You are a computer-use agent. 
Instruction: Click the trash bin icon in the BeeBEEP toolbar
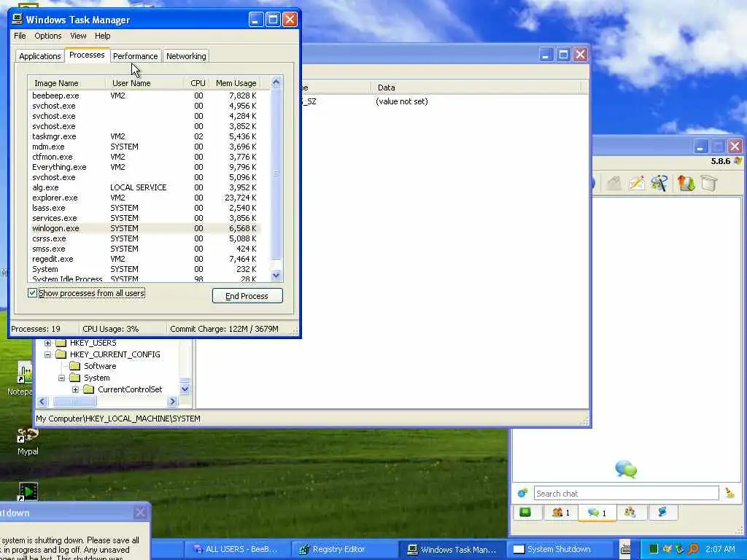(709, 183)
